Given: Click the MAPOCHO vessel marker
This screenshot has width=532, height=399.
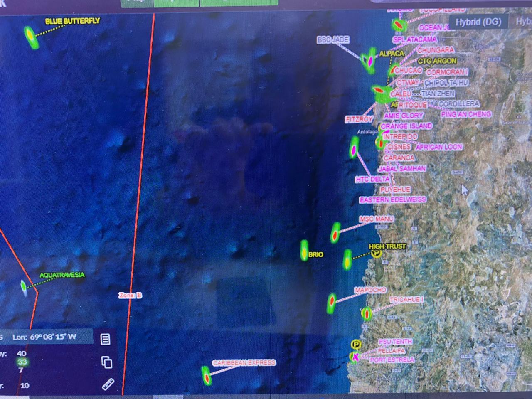Looking at the screenshot, I should (x=332, y=300).
